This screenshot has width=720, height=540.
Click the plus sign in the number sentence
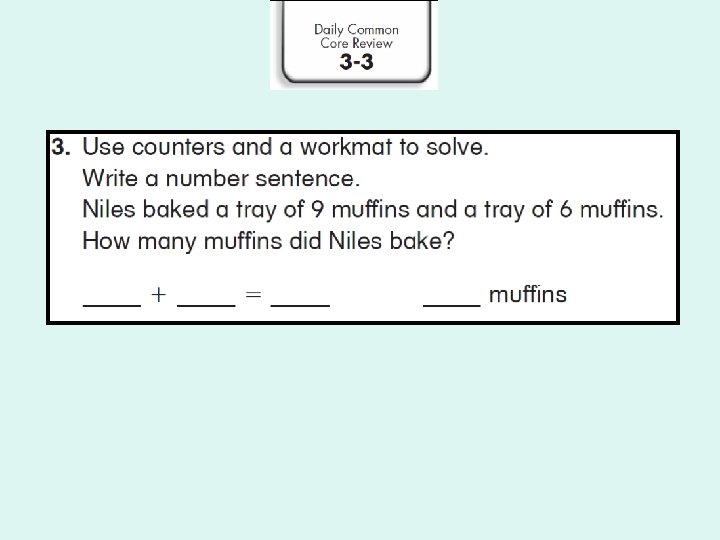(x=158, y=295)
